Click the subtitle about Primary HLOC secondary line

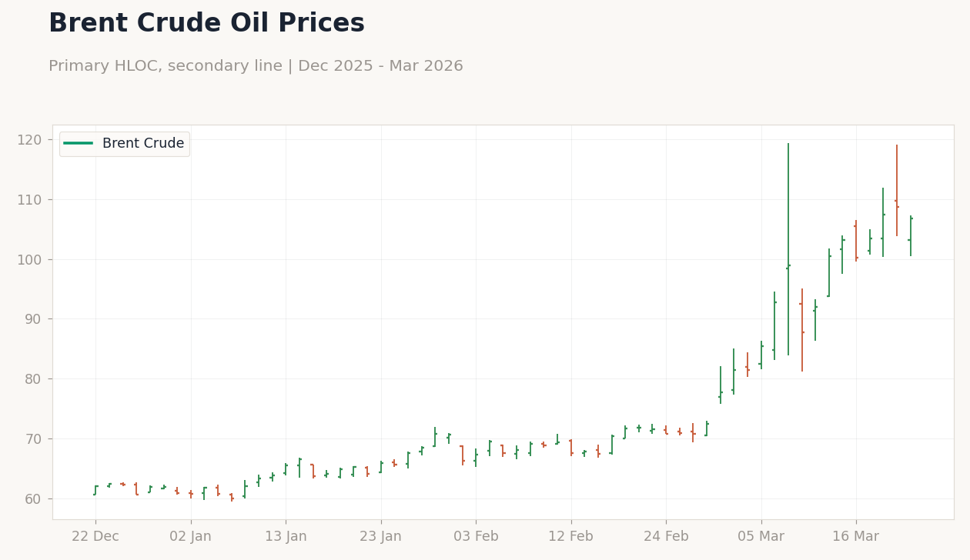pos(256,66)
